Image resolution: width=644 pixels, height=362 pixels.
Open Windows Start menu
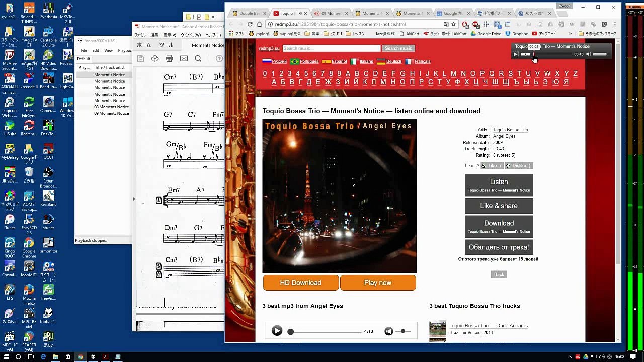click(6, 357)
